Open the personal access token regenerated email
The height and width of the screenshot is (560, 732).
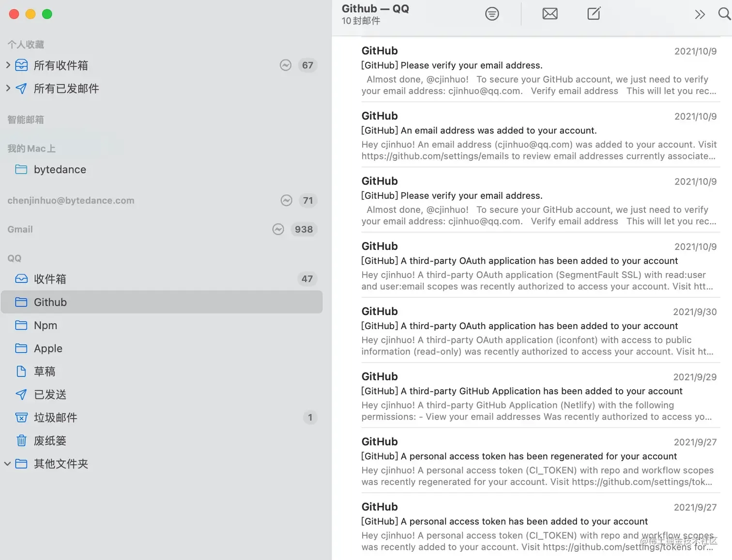coord(538,462)
